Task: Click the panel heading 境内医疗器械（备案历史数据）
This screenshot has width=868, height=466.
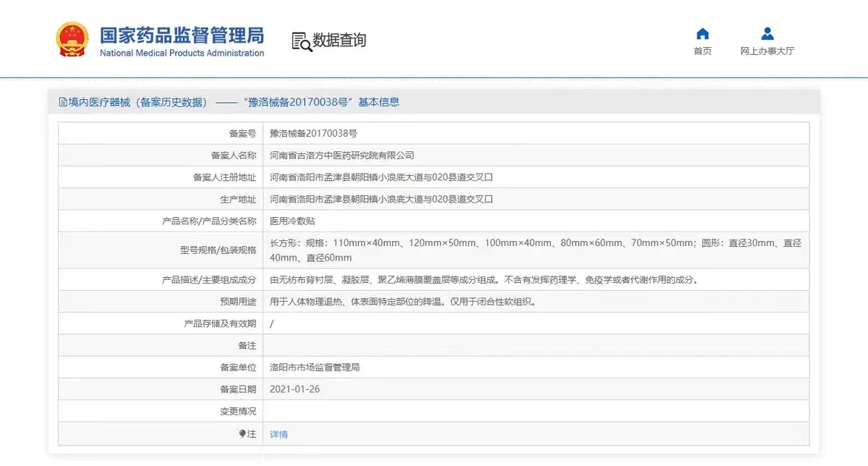Action: tap(138, 102)
